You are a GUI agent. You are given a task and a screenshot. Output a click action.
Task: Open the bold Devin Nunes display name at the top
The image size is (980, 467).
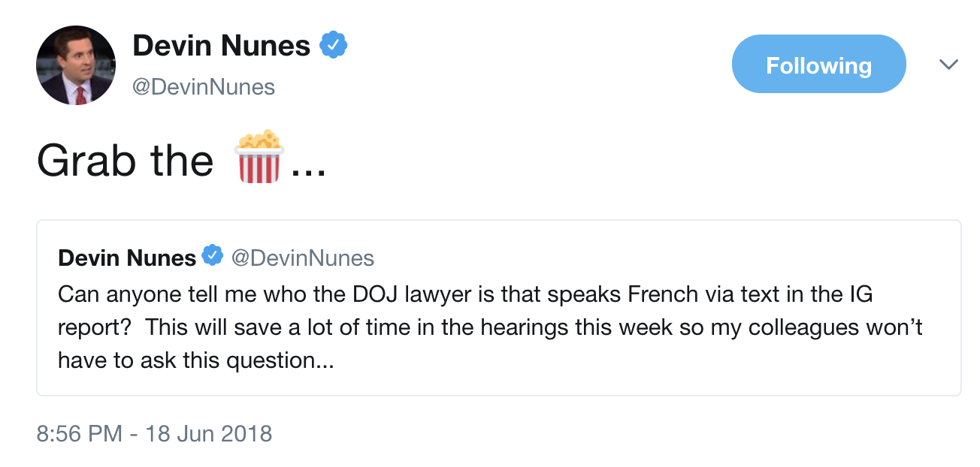click(x=222, y=47)
